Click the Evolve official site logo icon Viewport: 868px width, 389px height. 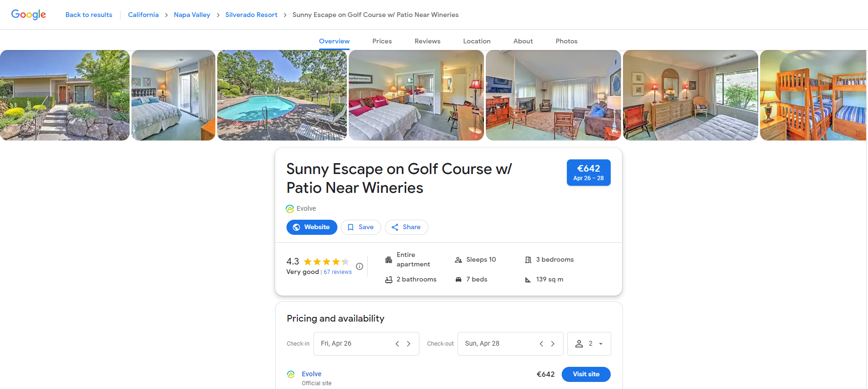tap(291, 374)
